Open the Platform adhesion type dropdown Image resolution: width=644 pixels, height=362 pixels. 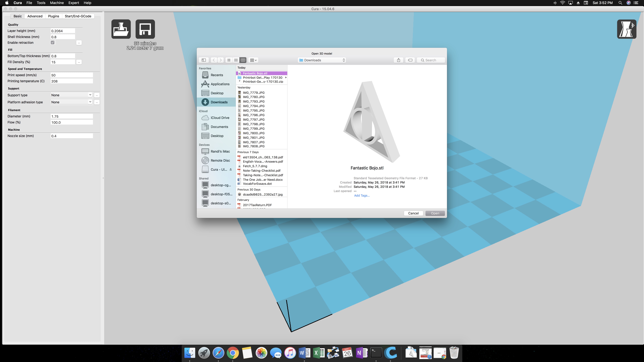coord(71,102)
